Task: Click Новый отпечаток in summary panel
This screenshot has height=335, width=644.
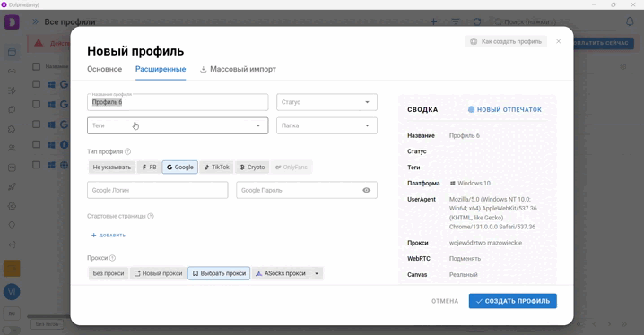Action: (505, 109)
